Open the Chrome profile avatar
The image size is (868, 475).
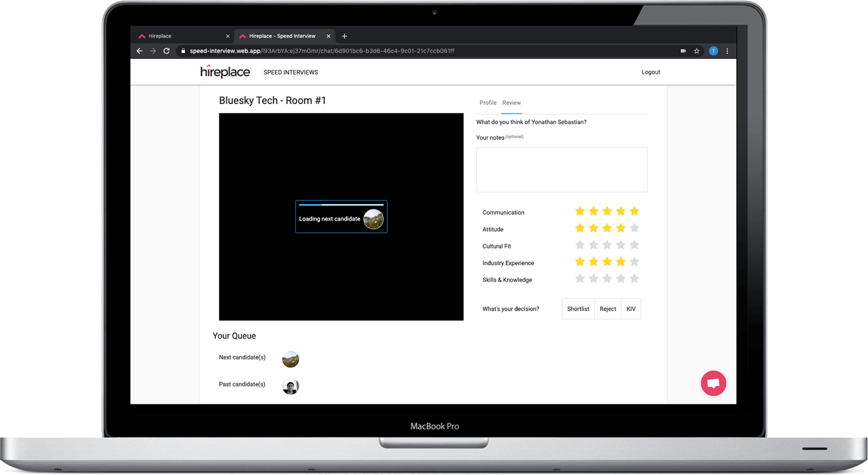tap(713, 51)
